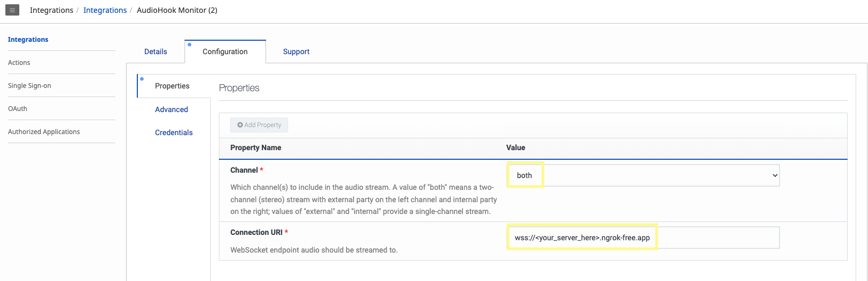
Task: Open Authorized Applications in the sidebar
Action: [x=44, y=132]
